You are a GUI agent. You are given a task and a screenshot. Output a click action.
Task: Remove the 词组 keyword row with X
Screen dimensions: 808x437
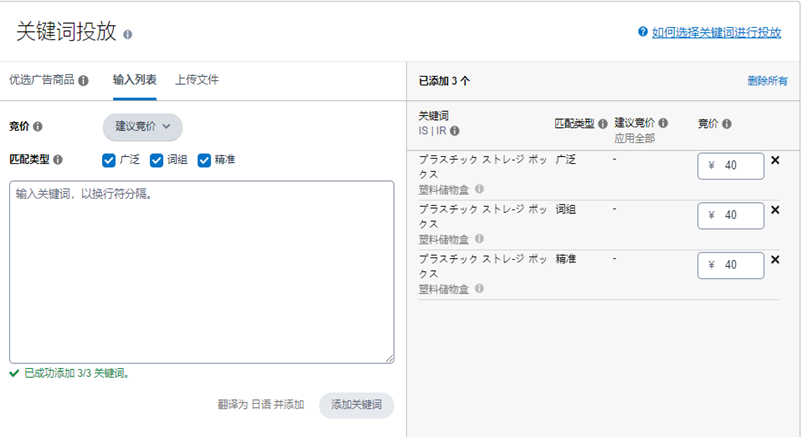775,210
